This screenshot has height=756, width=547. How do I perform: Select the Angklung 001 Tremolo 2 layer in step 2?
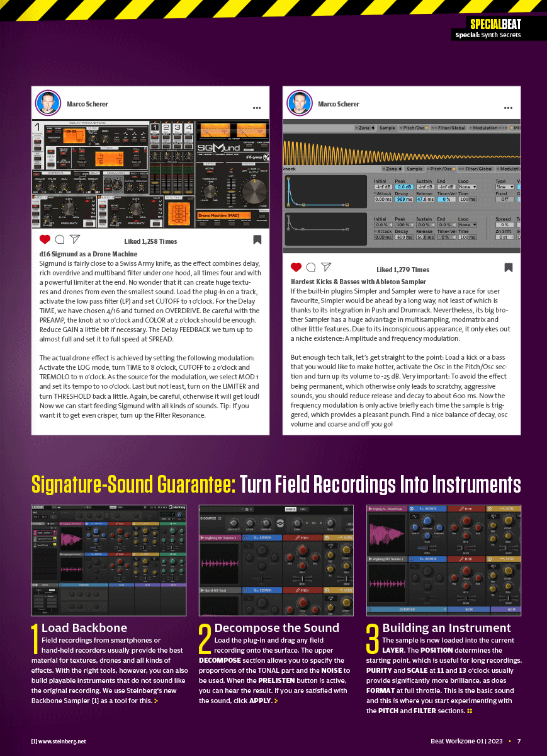[220, 538]
